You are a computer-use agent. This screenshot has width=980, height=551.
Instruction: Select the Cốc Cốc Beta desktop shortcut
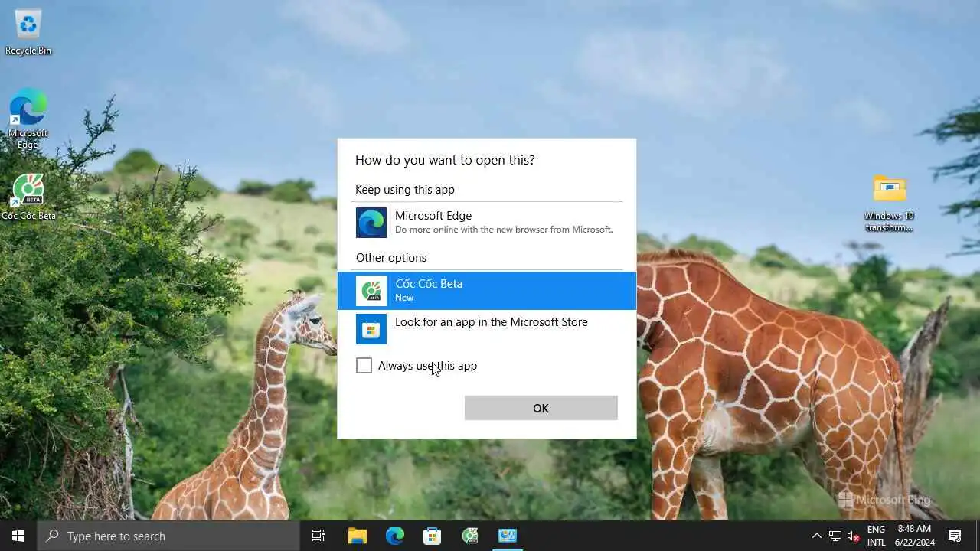(x=28, y=197)
